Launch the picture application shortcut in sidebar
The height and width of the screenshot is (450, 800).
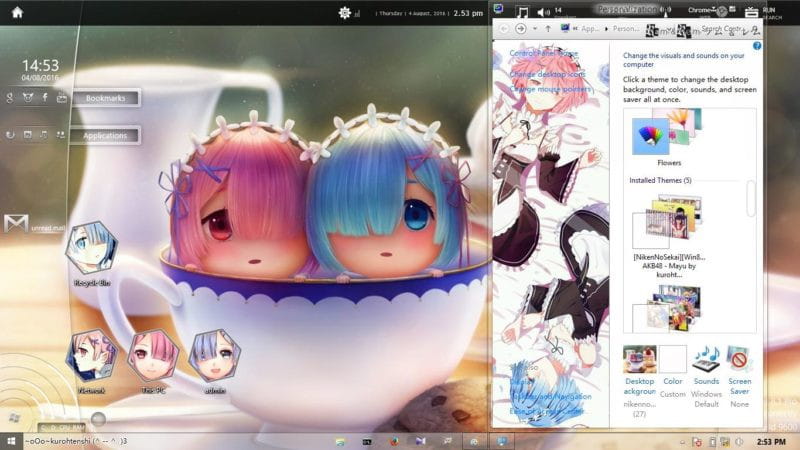point(28,135)
